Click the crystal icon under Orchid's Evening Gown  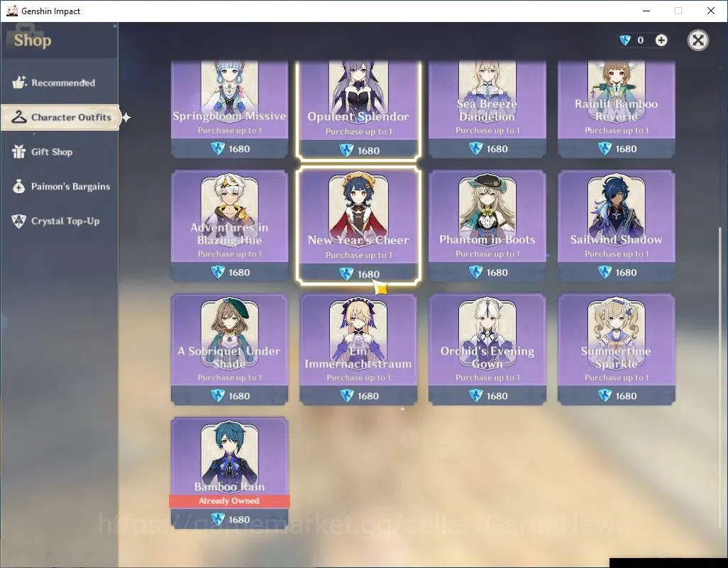coord(475,395)
